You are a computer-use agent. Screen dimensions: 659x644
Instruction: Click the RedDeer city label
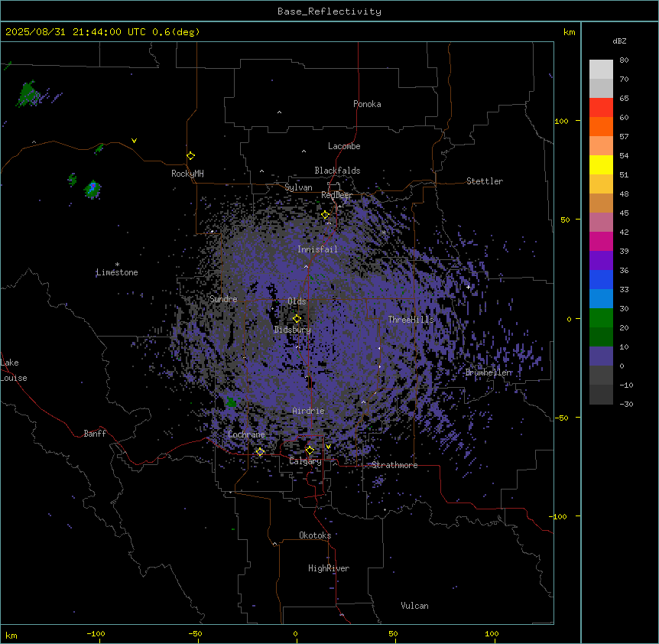336,195
